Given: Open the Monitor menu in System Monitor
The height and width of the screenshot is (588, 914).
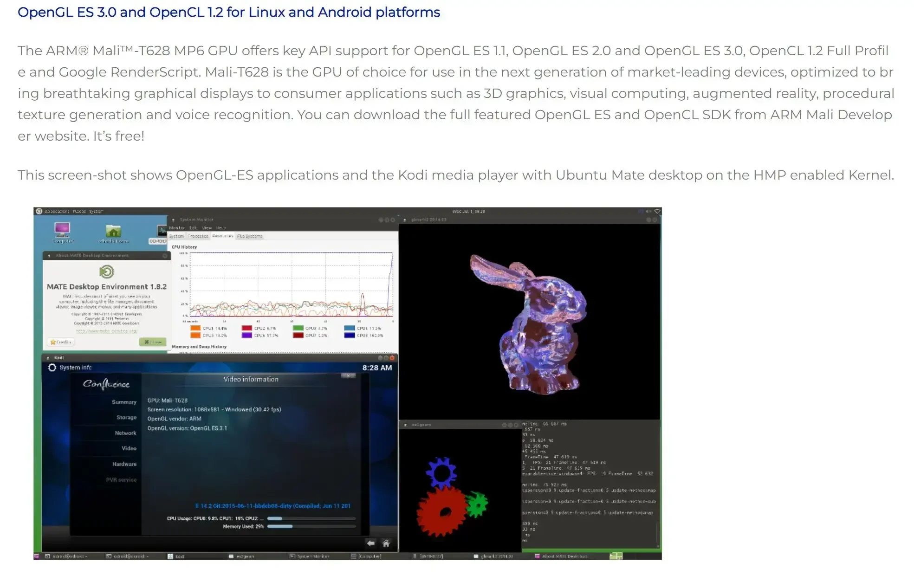Looking at the screenshot, I should point(176,228).
